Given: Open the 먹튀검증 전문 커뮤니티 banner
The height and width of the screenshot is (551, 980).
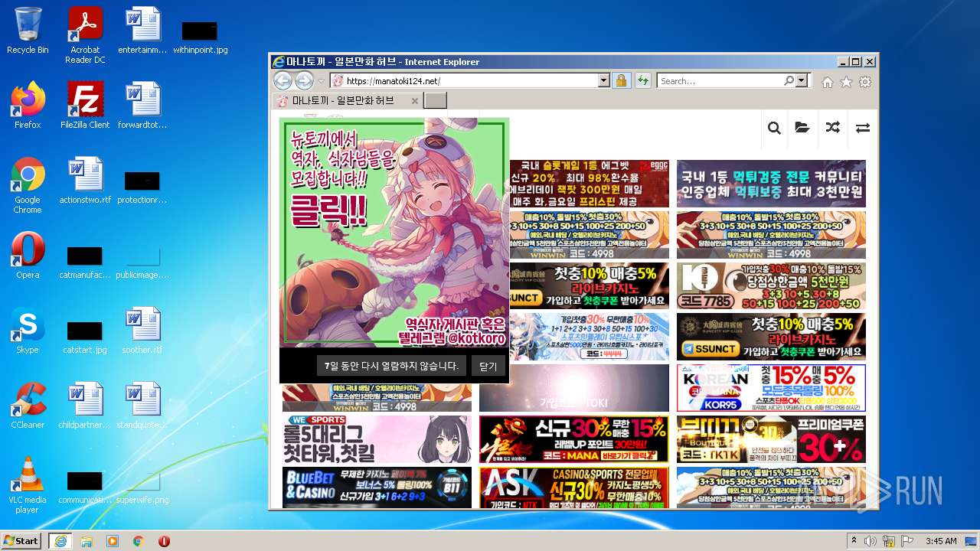Looking at the screenshot, I should click(x=771, y=183).
